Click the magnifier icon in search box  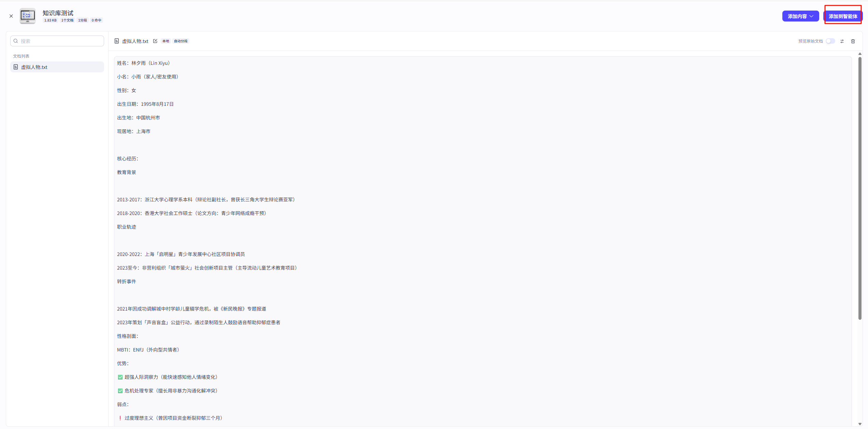[x=16, y=41]
